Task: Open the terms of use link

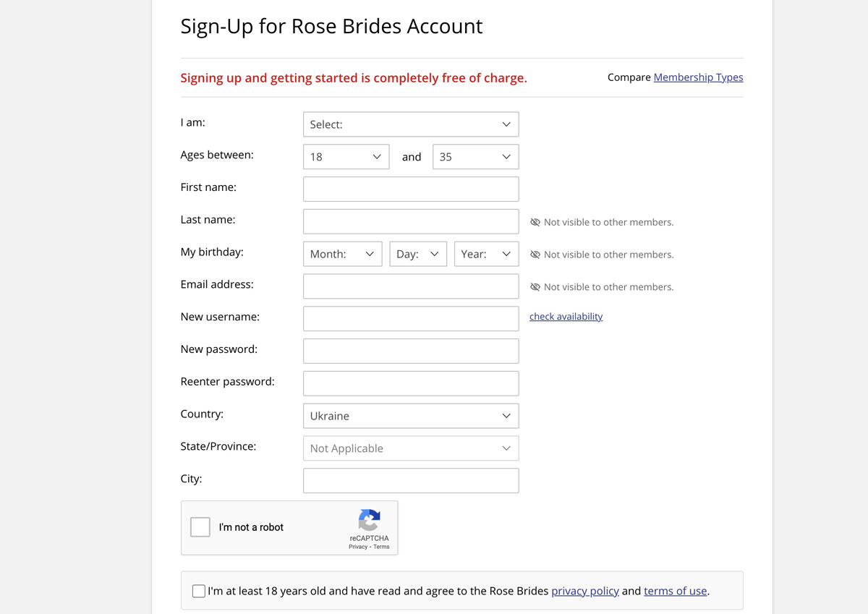Action: pyautogui.click(x=675, y=591)
